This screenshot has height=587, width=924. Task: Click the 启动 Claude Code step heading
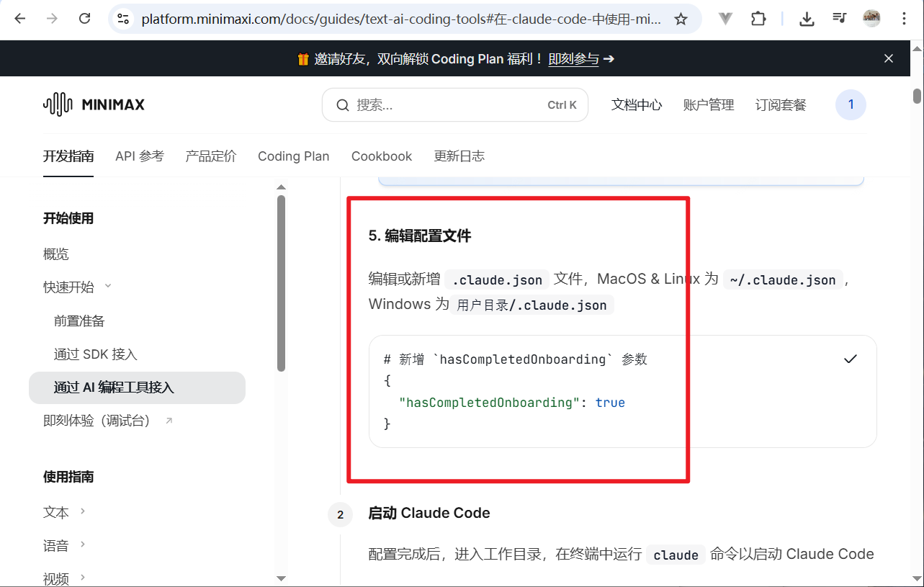(x=429, y=513)
